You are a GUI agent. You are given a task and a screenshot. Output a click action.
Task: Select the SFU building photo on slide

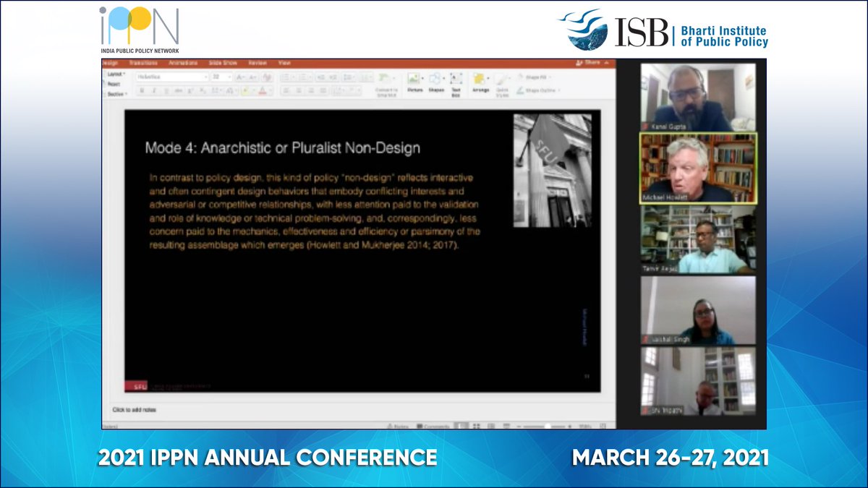click(x=552, y=170)
